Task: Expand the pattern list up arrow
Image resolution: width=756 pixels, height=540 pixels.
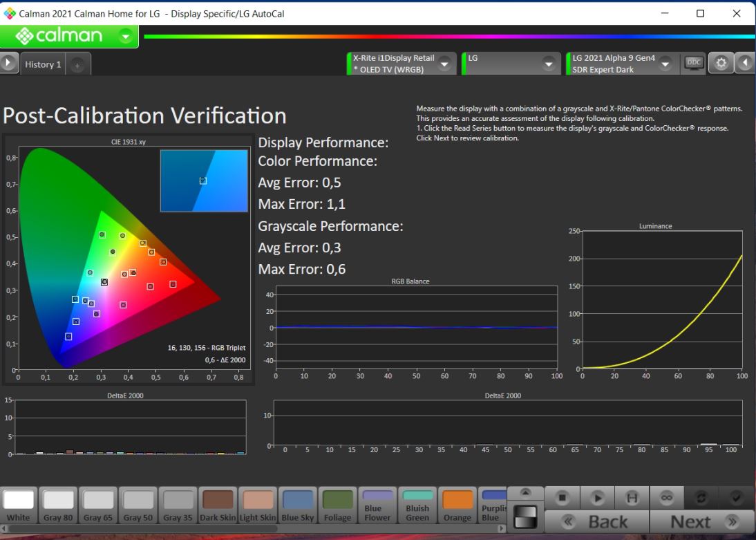Action: pyautogui.click(x=525, y=493)
